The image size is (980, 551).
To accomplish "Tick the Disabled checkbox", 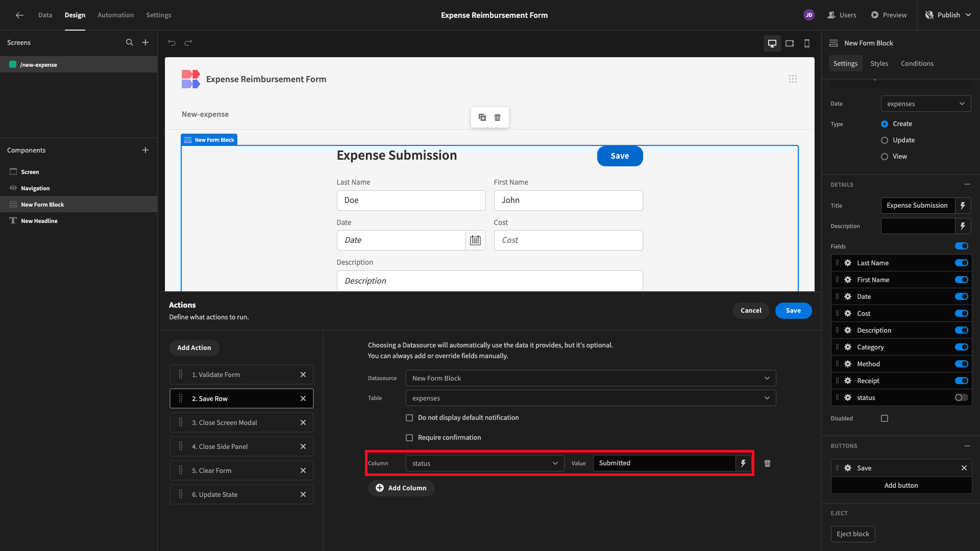I will pos(885,418).
